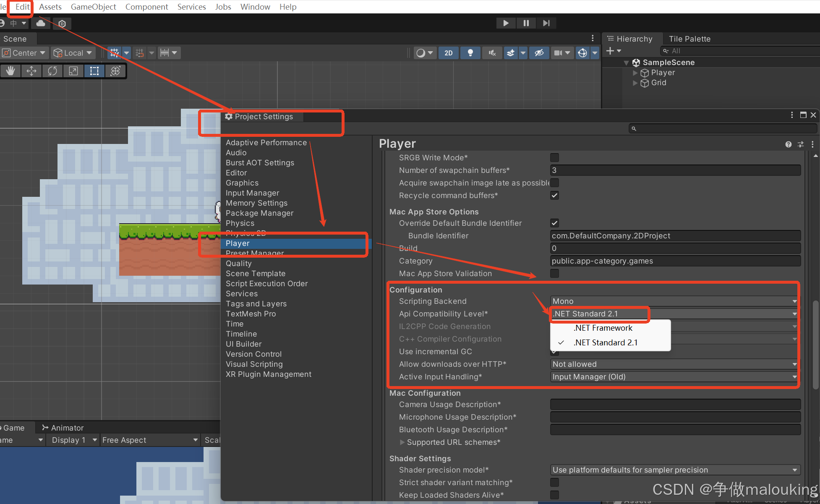Enable Mac App Store Validation checkbox
820x504 pixels.
pos(554,274)
